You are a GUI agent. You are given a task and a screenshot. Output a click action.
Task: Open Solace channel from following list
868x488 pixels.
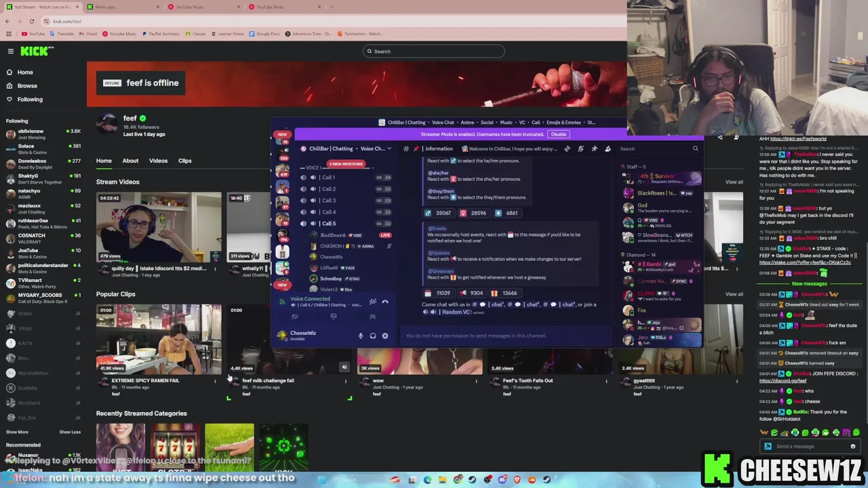coord(42,148)
